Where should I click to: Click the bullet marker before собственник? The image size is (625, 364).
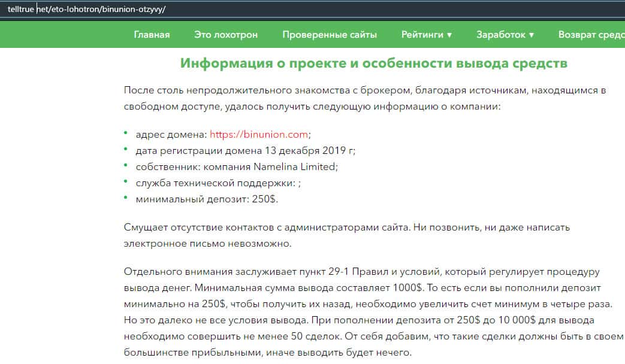click(126, 166)
